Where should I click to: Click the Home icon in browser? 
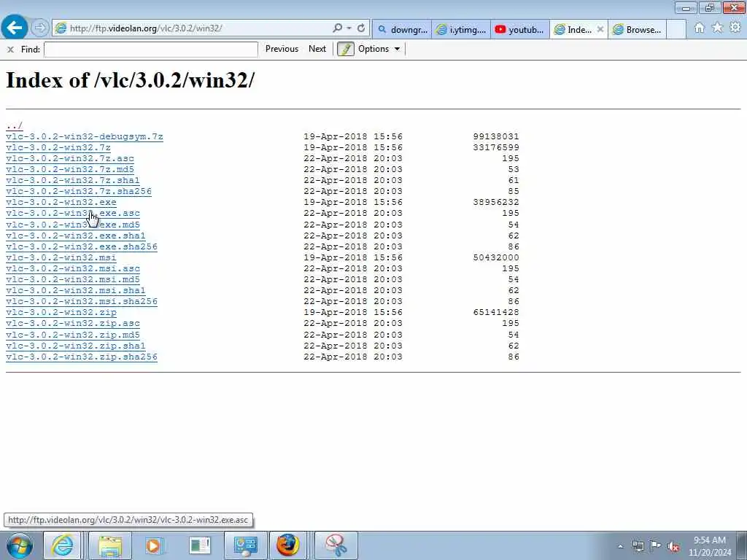(x=699, y=28)
